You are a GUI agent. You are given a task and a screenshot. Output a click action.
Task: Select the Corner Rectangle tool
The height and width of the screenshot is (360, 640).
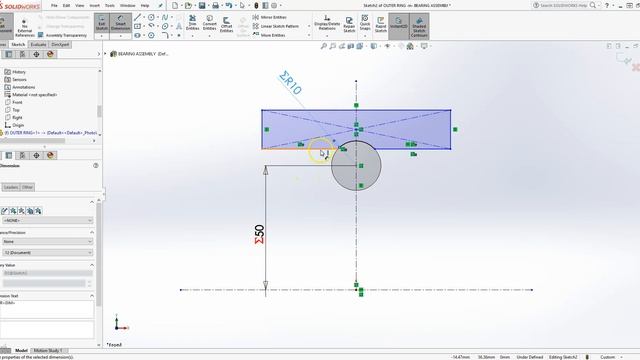pyautogui.click(x=138, y=26)
